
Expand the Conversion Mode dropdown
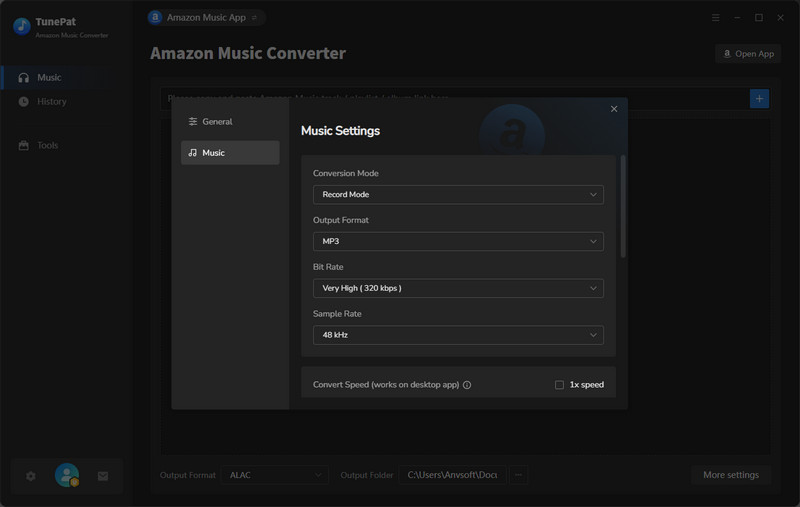(458, 194)
